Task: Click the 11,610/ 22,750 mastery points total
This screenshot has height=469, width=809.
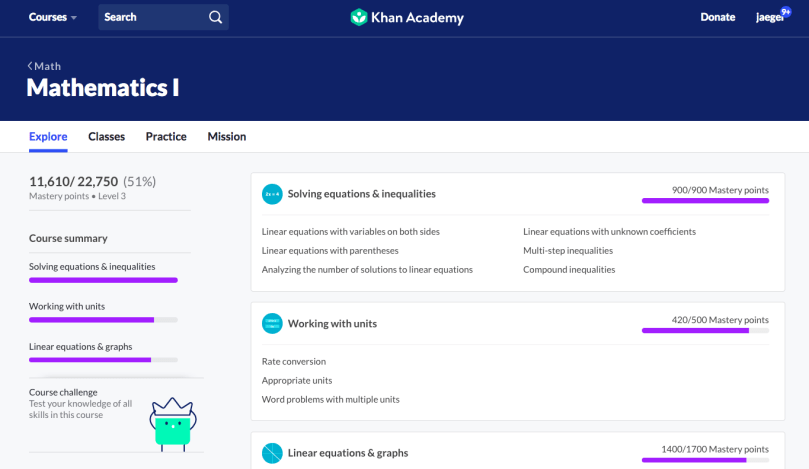Action: pyautogui.click(x=73, y=182)
